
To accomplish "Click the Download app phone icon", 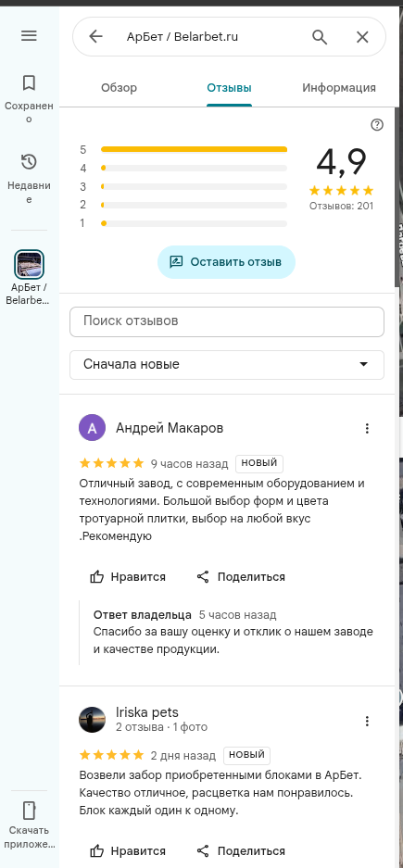I will pyautogui.click(x=29, y=810).
